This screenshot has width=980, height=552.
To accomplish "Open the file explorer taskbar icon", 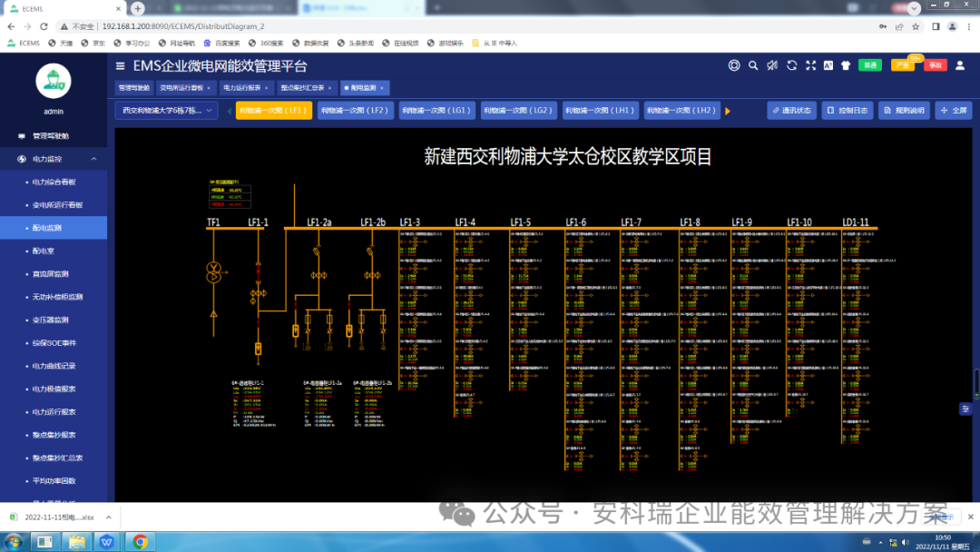I will [x=76, y=541].
